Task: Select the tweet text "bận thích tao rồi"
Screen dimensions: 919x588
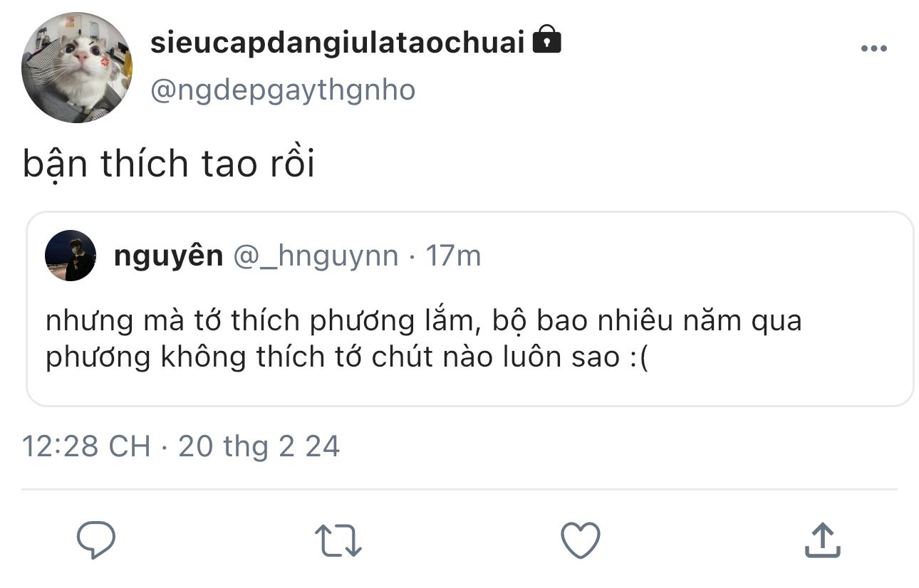Action: coord(169,164)
